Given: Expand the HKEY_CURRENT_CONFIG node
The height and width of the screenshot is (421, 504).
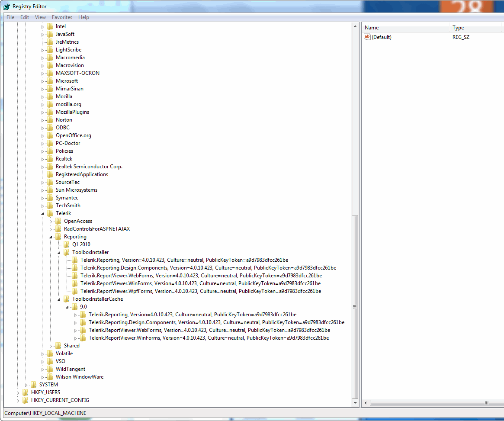Looking at the screenshot, I should click(x=18, y=400).
